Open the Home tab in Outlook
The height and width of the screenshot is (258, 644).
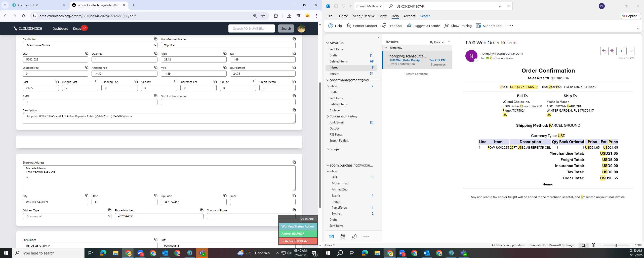[343, 16]
